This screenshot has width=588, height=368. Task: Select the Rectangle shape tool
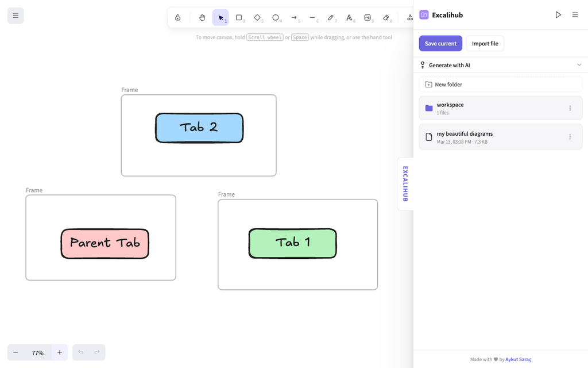(x=239, y=18)
